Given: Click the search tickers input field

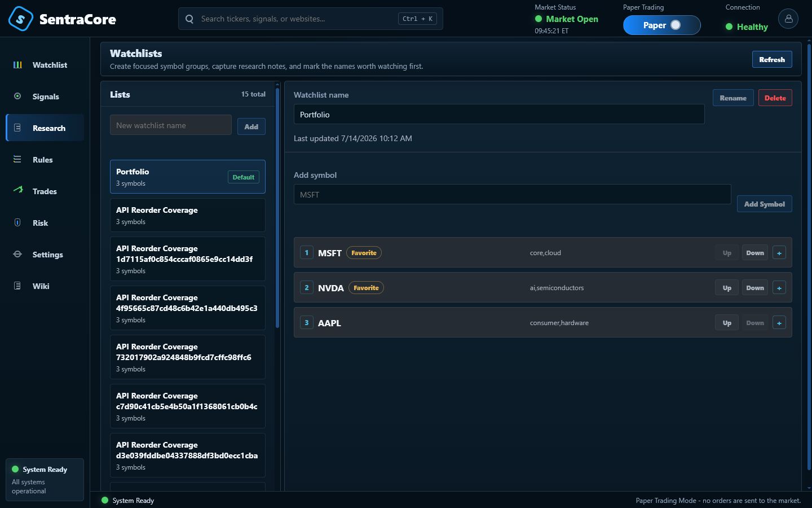Looking at the screenshot, I should point(311,19).
